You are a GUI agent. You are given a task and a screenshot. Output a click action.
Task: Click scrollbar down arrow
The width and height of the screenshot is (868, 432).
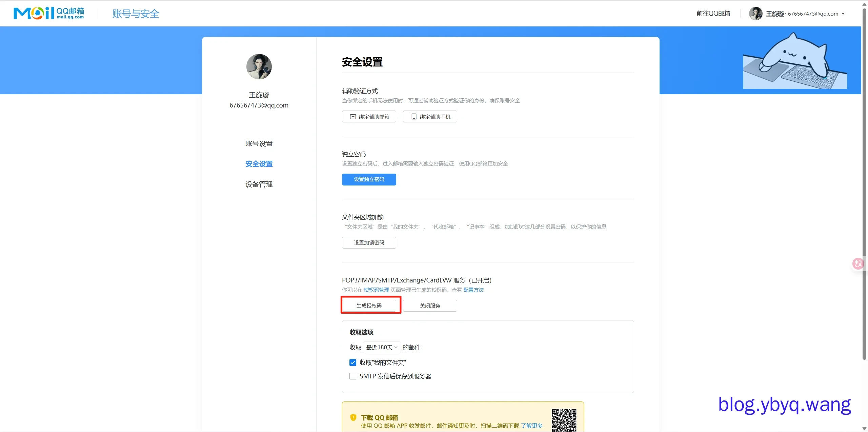864,428
